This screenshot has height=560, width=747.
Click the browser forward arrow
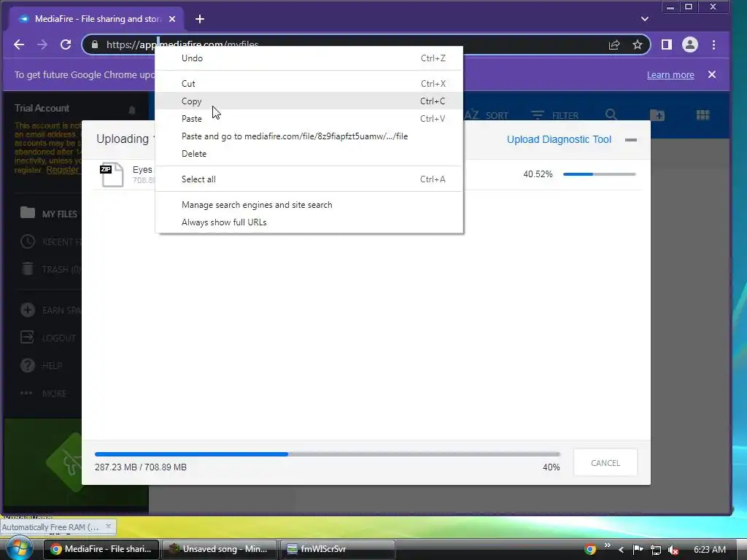coord(42,44)
